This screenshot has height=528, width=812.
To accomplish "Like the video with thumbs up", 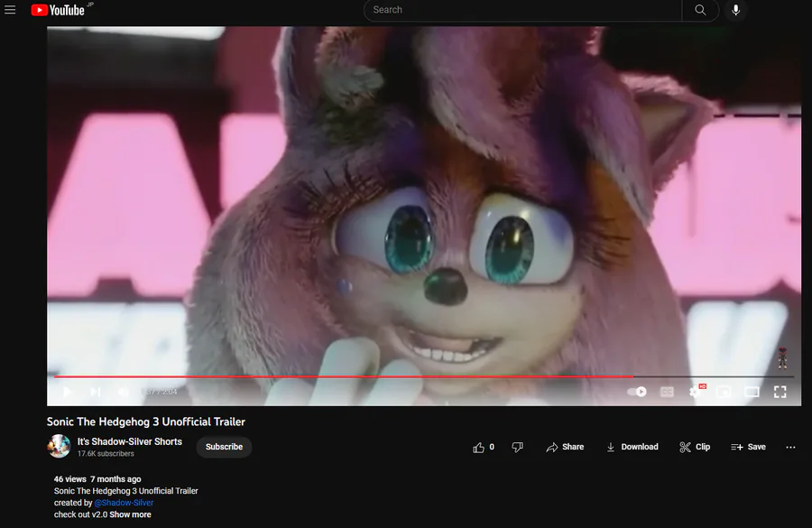I will click(484, 447).
